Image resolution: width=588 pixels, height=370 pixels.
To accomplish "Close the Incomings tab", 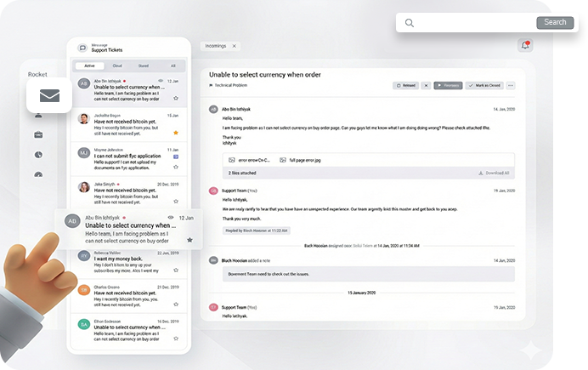I will (235, 46).
